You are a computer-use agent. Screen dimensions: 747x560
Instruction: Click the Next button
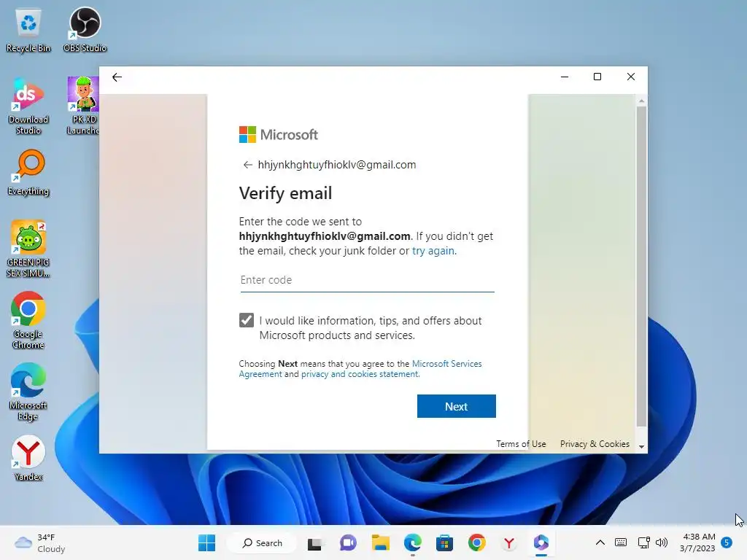[457, 406]
